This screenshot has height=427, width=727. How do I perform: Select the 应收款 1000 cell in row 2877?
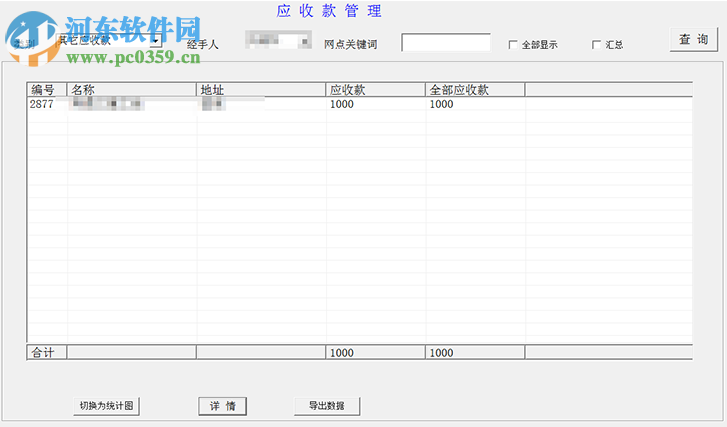(x=376, y=104)
